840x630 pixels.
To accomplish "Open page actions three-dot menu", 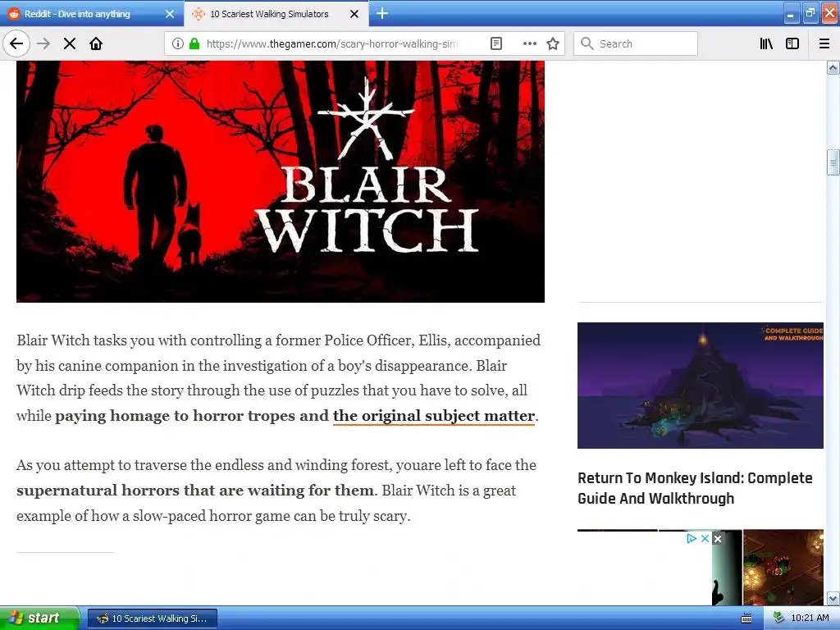I will pyautogui.click(x=529, y=43).
